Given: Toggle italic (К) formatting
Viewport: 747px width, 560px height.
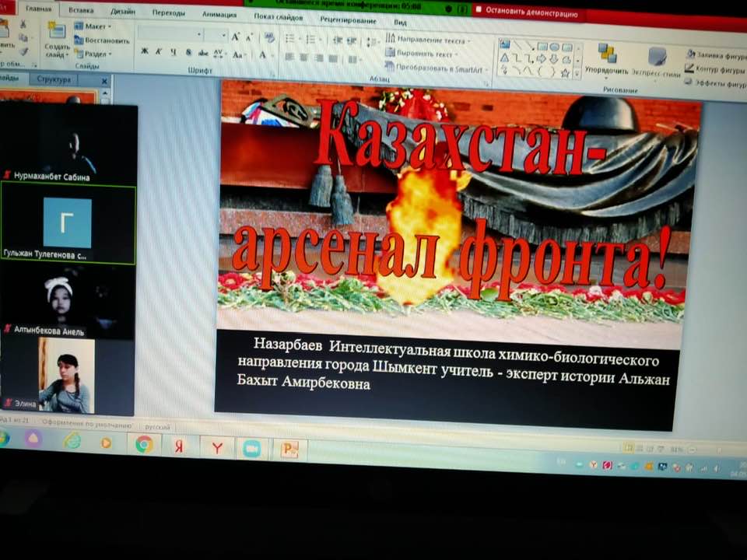Looking at the screenshot, I should (x=159, y=51).
